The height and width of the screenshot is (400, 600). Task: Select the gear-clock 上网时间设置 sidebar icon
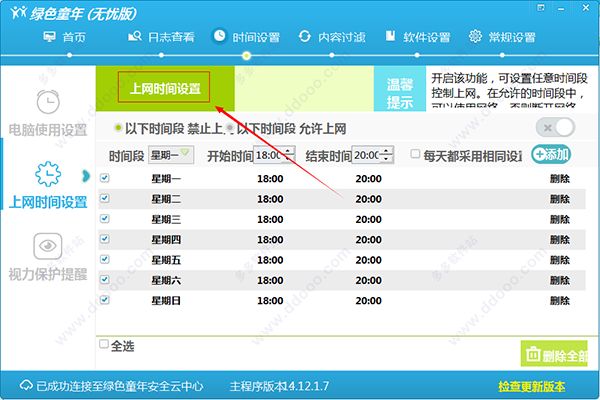[x=48, y=174]
